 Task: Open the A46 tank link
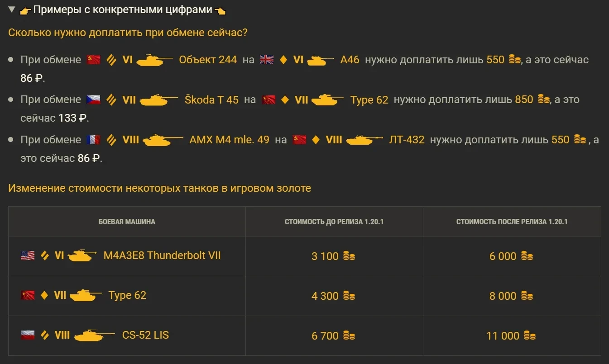click(350, 60)
